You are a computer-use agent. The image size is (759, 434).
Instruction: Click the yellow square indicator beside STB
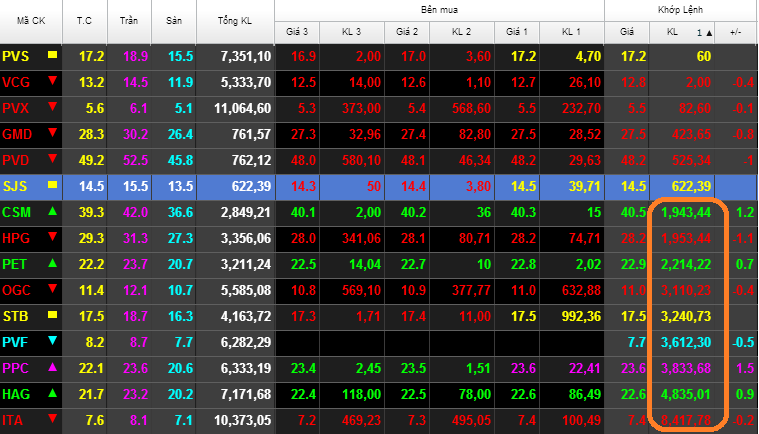[x=51, y=315]
